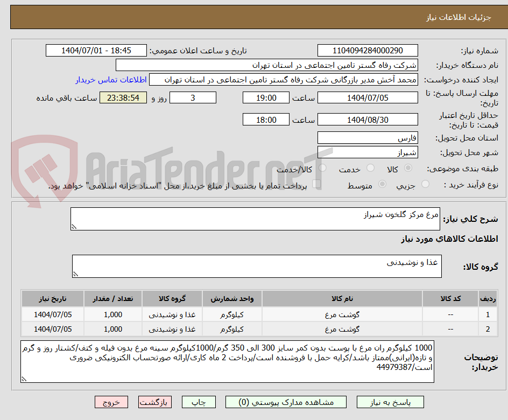
Task: Click the date 1404/07/05 in row 1
Action: pos(53,314)
